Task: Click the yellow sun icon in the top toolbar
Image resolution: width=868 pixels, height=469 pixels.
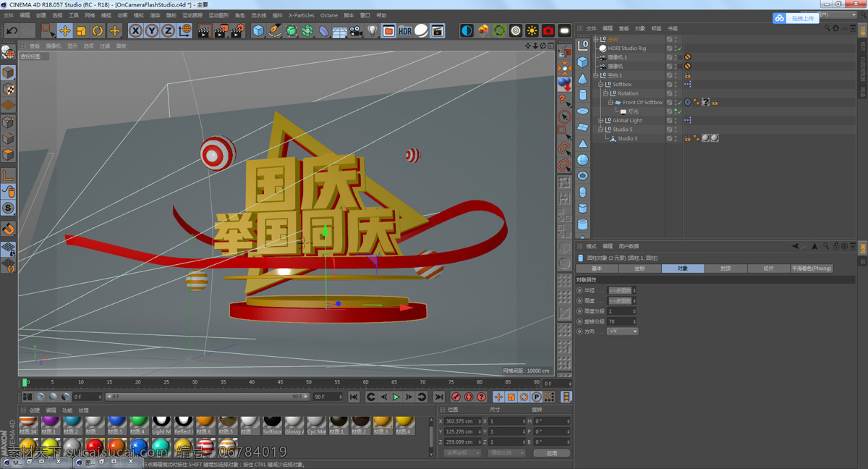Action: point(532,31)
